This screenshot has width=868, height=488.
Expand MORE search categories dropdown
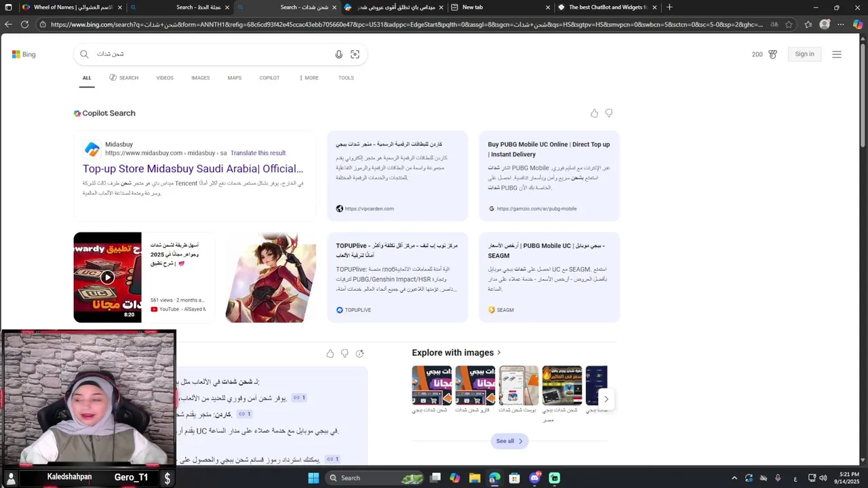point(309,78)
